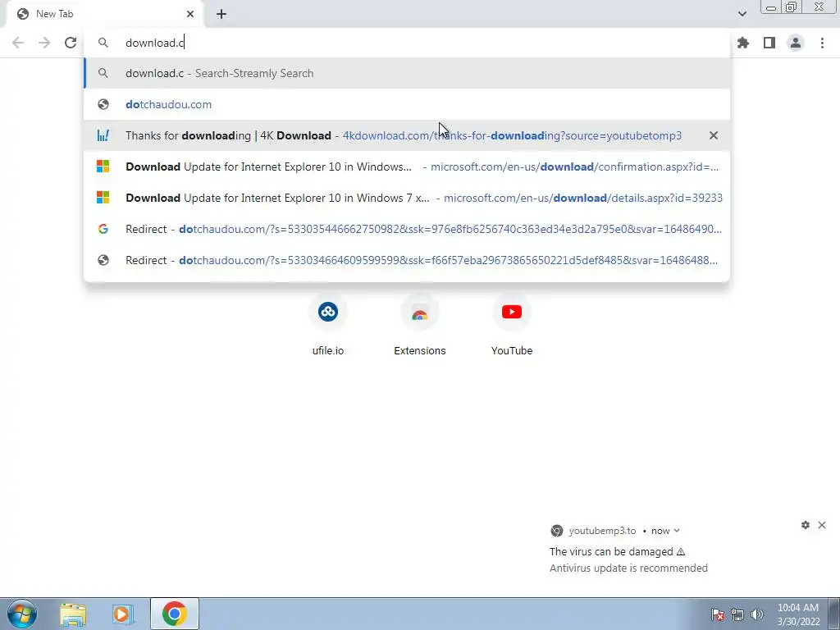Open the Extensions shortcut tile

[420, 326]
